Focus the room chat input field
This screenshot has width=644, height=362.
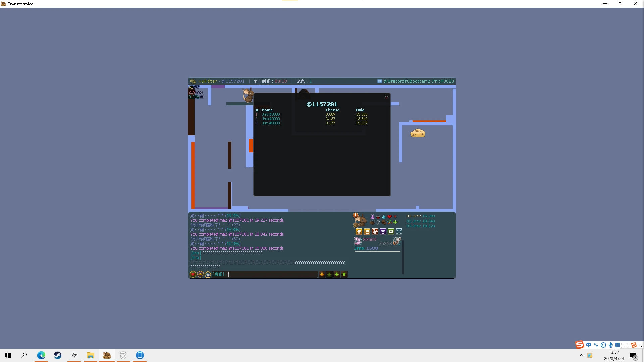click(x=265, y=274)
